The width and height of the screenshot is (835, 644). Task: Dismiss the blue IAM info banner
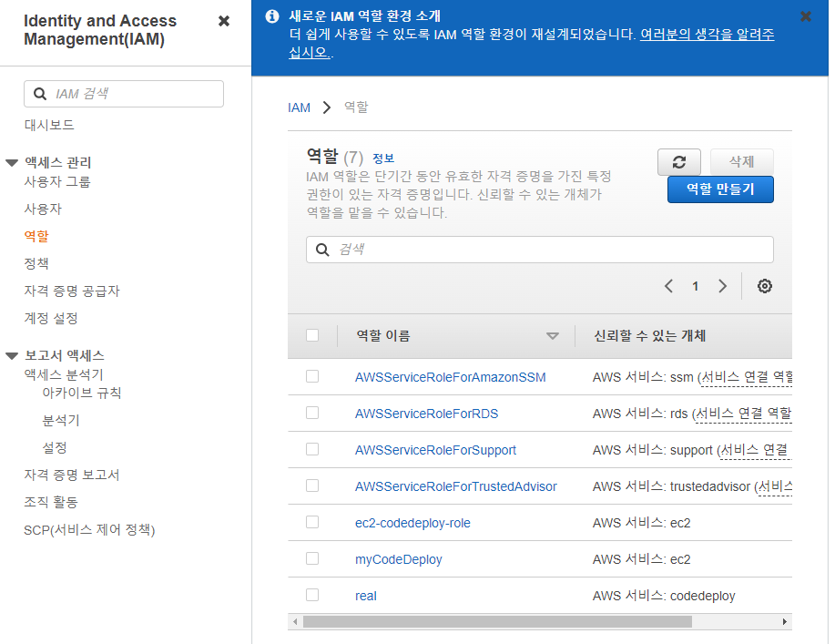806,16
